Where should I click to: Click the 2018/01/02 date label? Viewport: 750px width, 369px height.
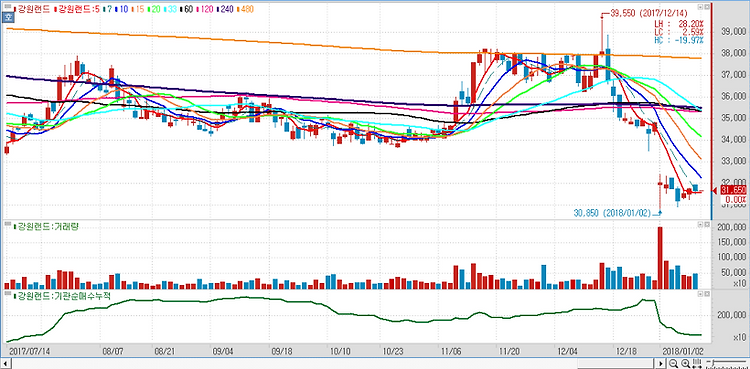tap(683, 351)
